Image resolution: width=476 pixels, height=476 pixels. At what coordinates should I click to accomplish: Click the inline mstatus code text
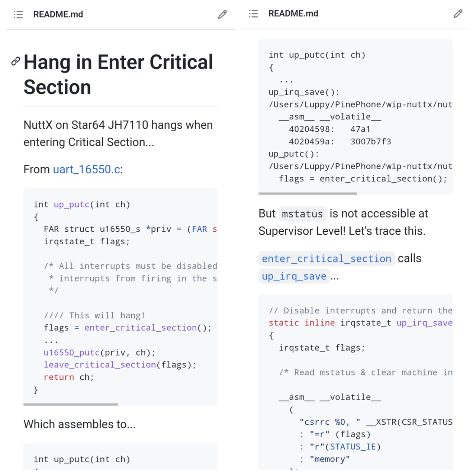coord(302,214)
